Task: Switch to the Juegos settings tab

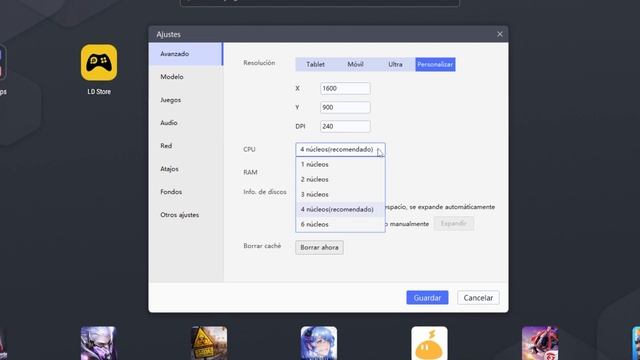Action: (x=186, y=100)
